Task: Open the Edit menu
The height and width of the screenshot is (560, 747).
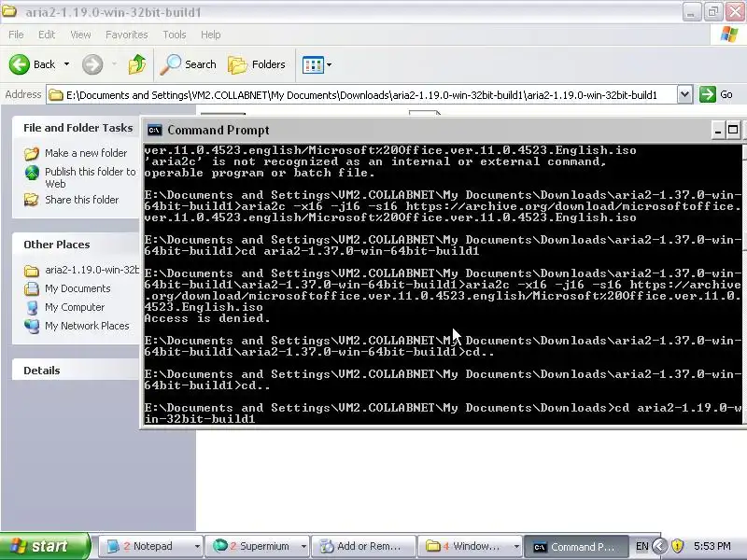Action: click(x=47, y=35)
